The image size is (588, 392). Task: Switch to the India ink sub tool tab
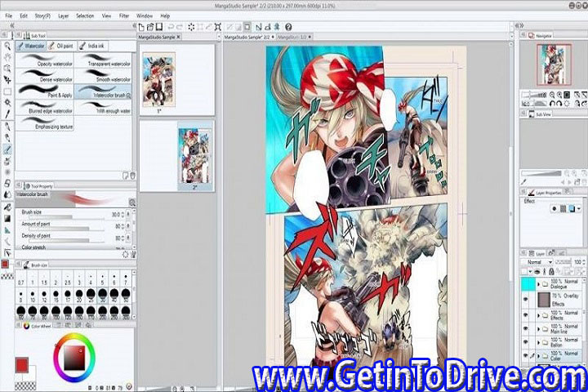(x=92, y=46)
